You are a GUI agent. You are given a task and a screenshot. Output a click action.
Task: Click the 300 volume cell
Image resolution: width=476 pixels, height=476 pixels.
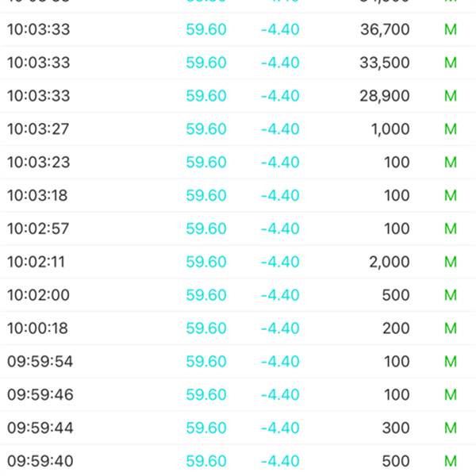[396, 428]
